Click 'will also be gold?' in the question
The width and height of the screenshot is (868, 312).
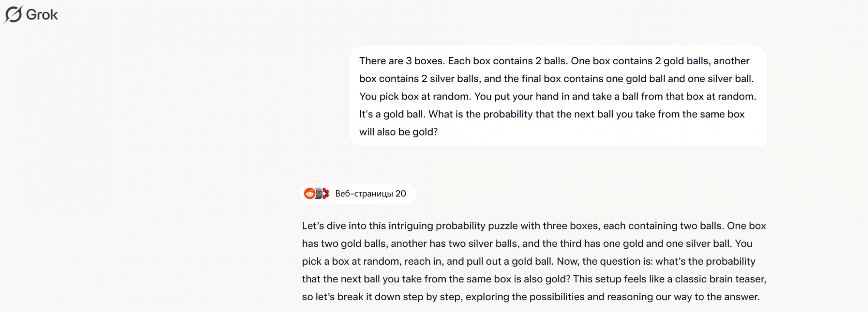pyautogui.click(x=398, y=132)
